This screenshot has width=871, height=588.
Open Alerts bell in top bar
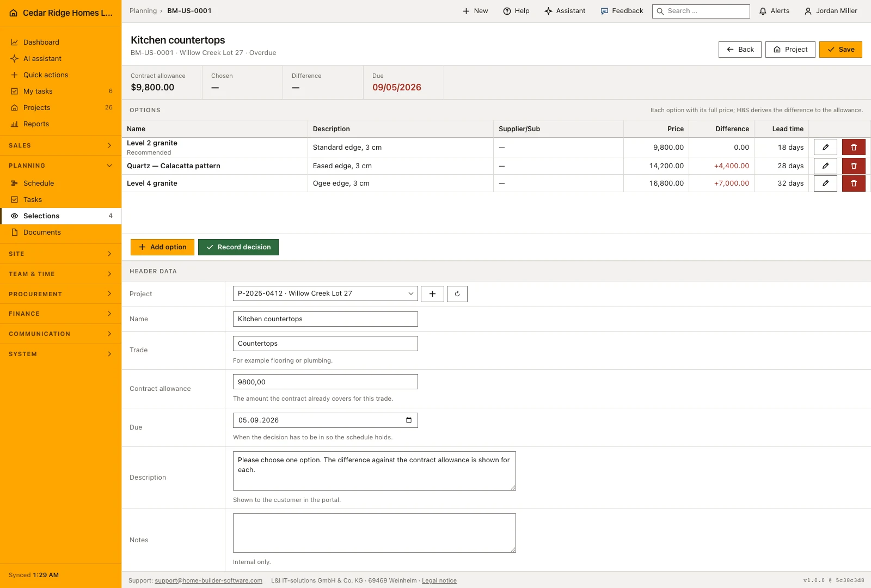tap(774, 11)
